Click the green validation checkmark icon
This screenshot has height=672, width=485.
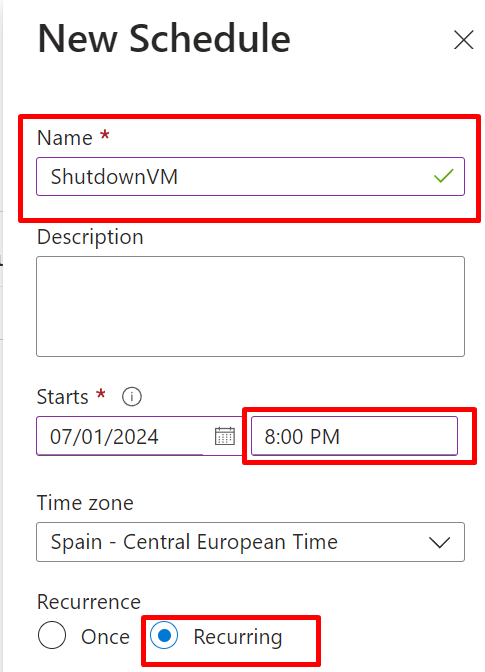pos(443,176)
